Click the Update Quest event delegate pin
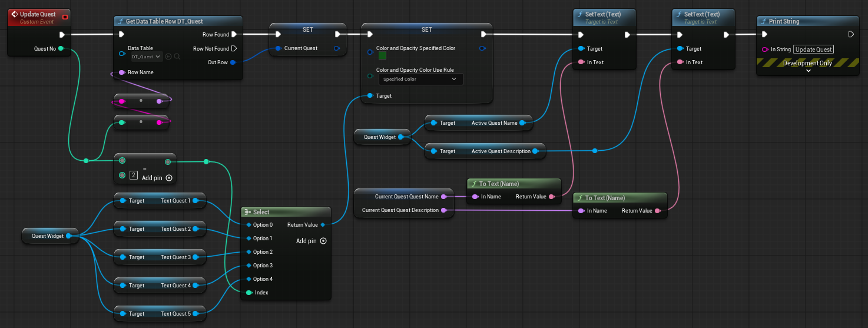 pyautogui.click(x=65, y=17)
